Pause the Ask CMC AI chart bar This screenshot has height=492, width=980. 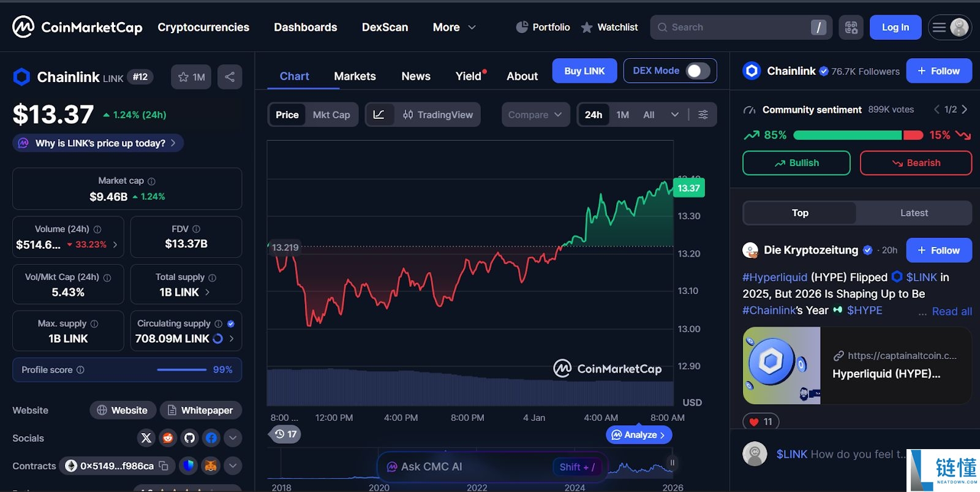[x=672, y=463]
